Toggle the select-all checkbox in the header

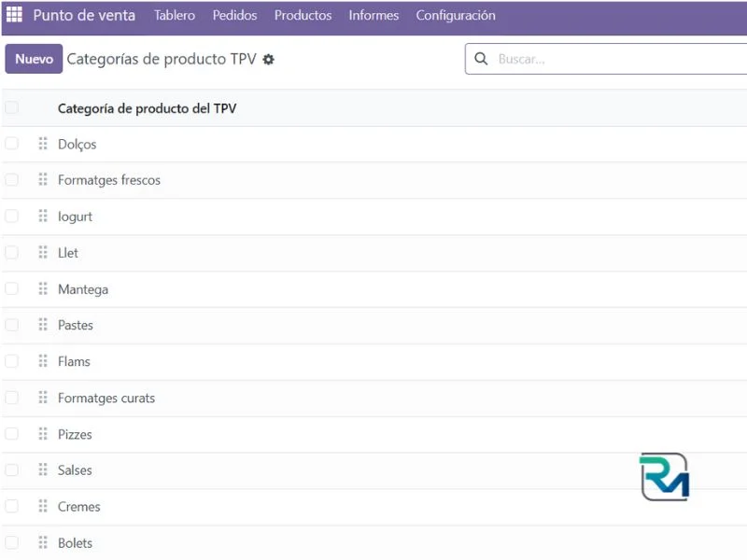click(11, 108)
